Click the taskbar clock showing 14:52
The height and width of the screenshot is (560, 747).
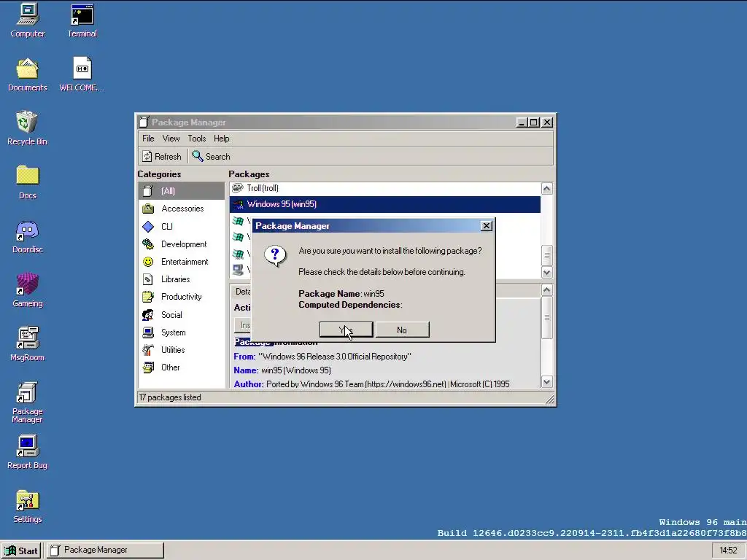point(728,551)
